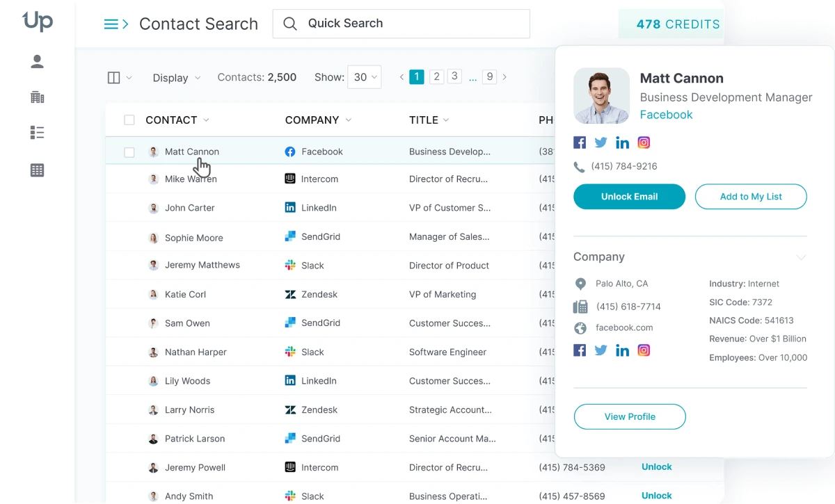
Task: Select the Patrick Larson contact name
Action: click(x=195, y=439)
